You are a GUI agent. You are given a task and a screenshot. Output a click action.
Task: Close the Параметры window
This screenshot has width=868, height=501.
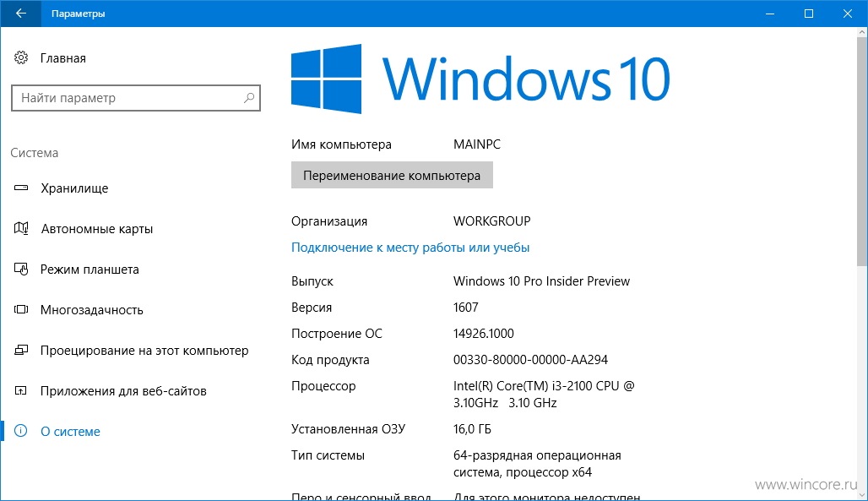coord(848,14)
